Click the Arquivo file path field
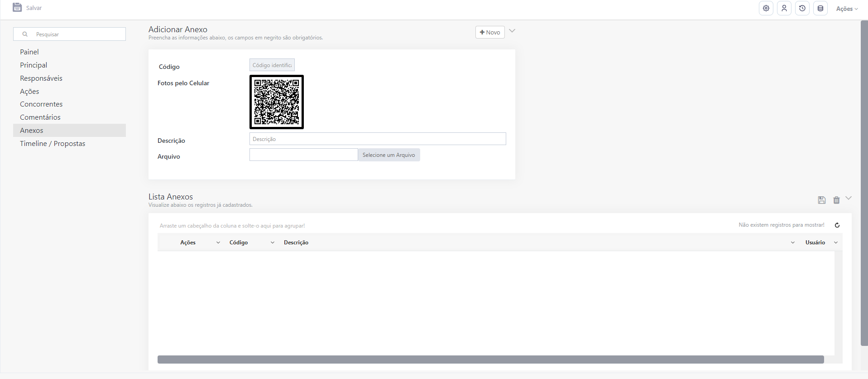 [304, 155]
